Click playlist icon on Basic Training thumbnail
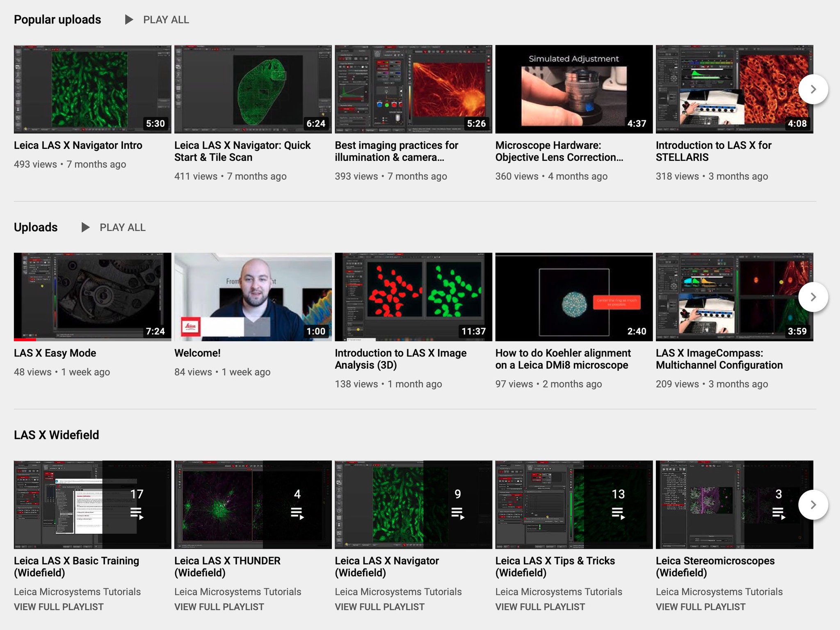 (137, 513)
